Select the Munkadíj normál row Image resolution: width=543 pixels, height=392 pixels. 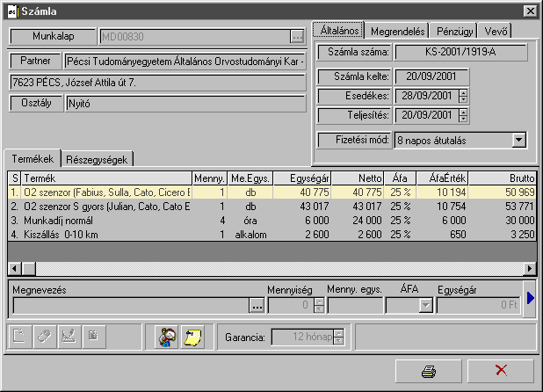(272, 221)
